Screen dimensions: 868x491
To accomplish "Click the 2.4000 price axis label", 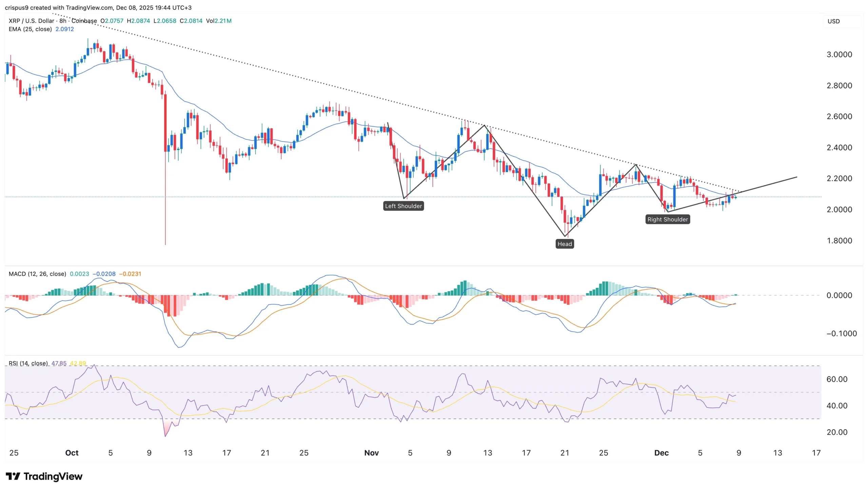I will click(x=839, y=148).
